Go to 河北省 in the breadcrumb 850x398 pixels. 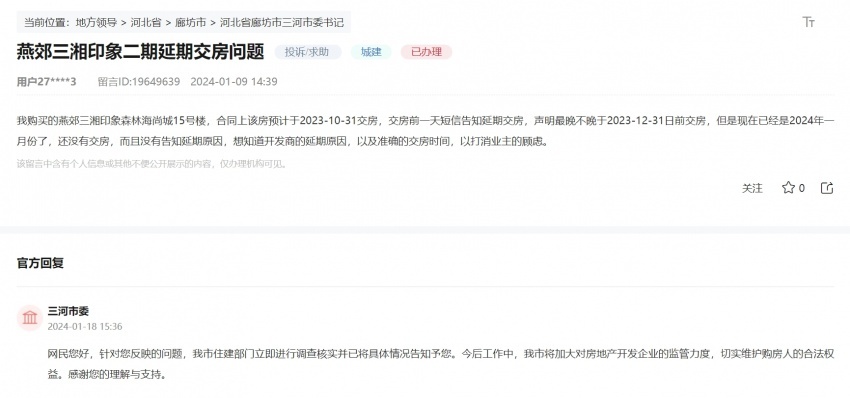tap(146, 23)
